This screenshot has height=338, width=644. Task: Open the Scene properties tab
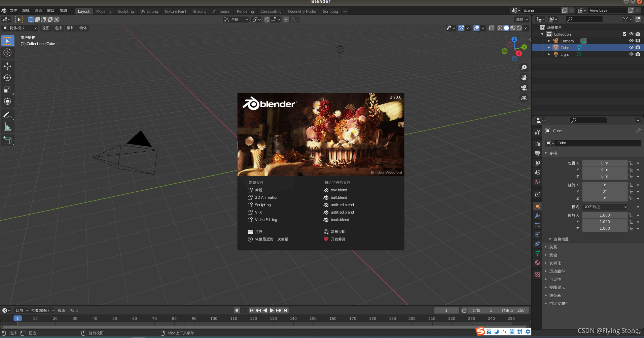pyautogui.click(x=537, y=172)
